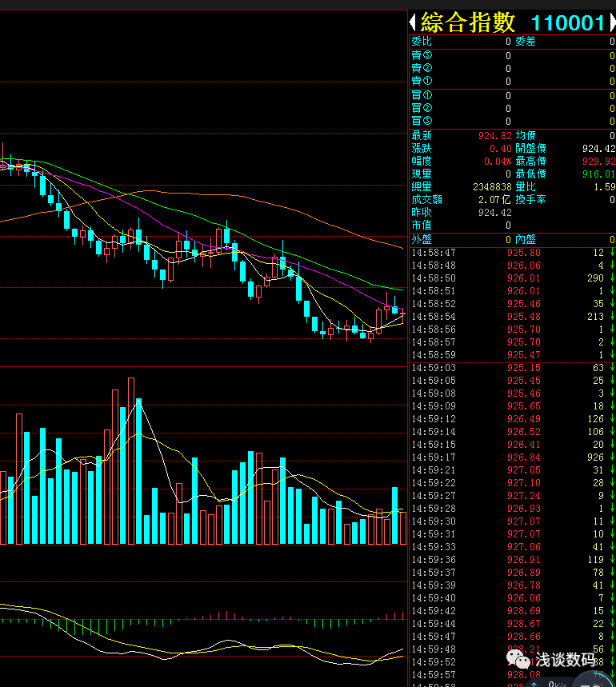
Task: Select the 綜合指數 title name
Action: (x=467, y=22)
